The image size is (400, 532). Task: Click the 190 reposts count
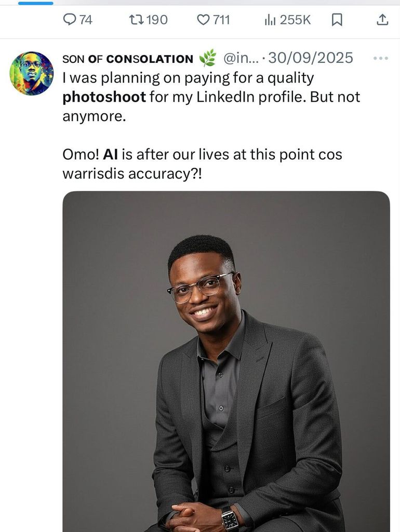(157, 20)
